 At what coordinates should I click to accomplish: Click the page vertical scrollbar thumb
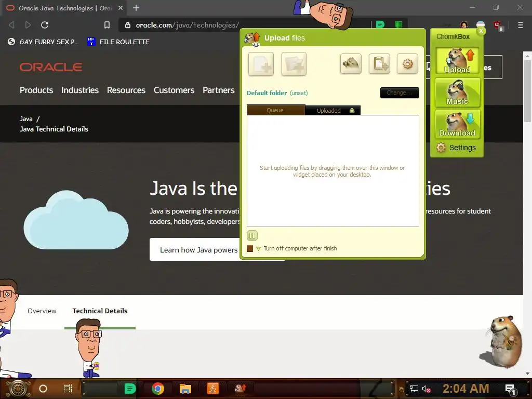coord(527,91)
